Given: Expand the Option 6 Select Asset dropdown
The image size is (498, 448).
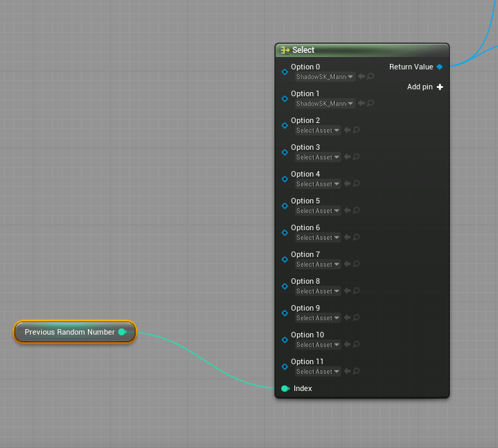Looking at the screenshot, I should pyautogui.click(x=317, y=238).
